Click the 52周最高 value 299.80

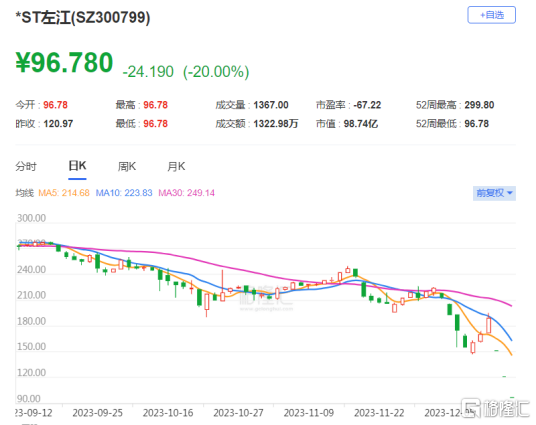point(479,105)
